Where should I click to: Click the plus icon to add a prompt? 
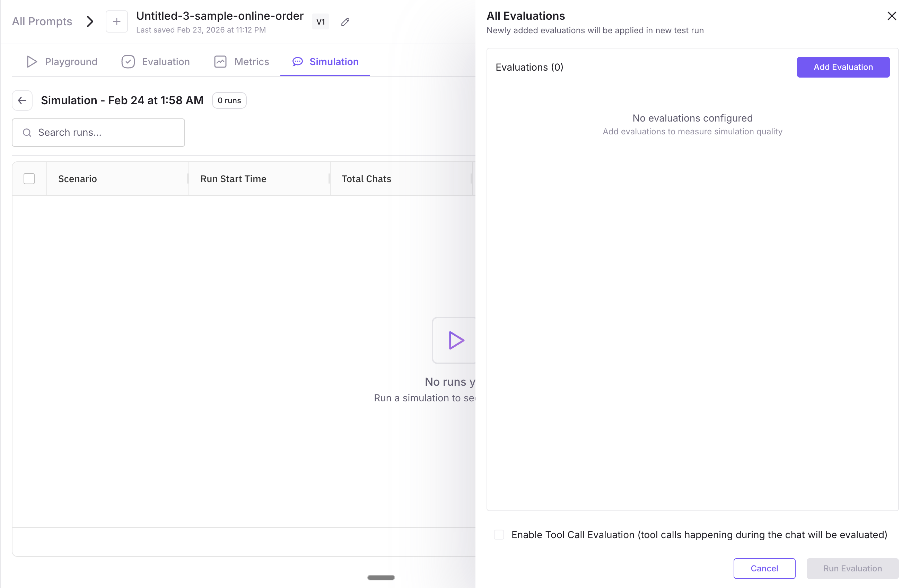point(116,22)
